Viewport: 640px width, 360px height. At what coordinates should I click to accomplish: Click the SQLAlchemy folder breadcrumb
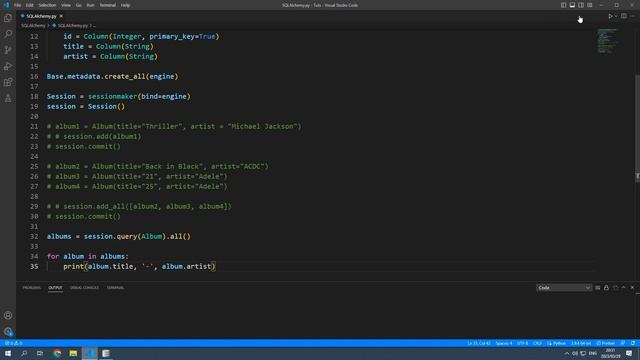coord(33,25)
